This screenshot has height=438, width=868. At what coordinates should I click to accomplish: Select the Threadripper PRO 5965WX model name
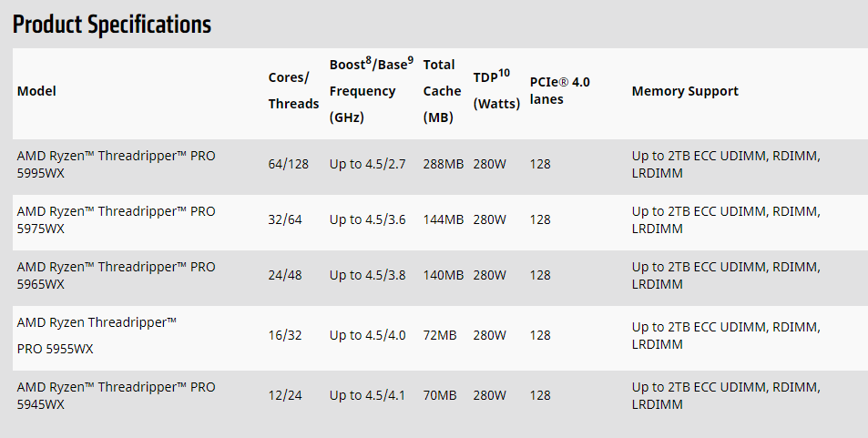[x=116, y=275]
